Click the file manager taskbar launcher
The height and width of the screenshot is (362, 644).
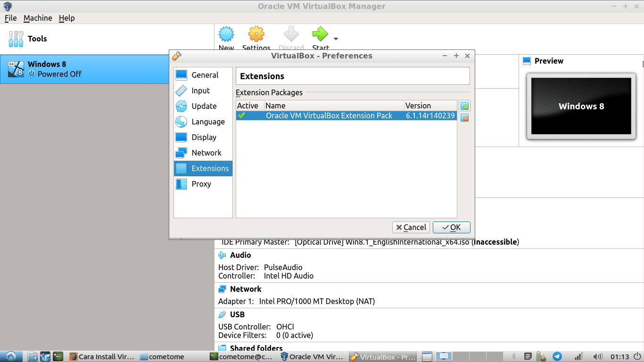coord(33,357)
